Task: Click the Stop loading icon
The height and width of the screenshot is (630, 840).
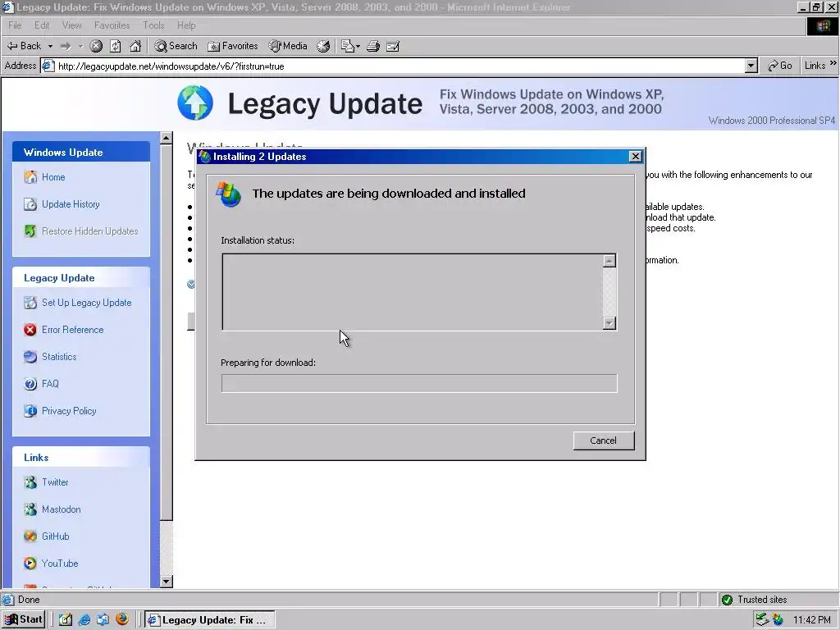Action: [x=96, y=46]
